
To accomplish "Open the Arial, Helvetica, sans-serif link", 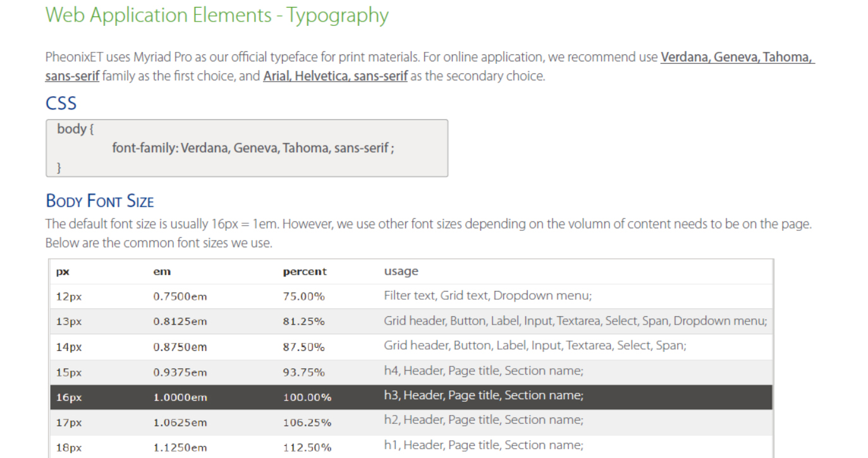I will click(x=335, y=76).
